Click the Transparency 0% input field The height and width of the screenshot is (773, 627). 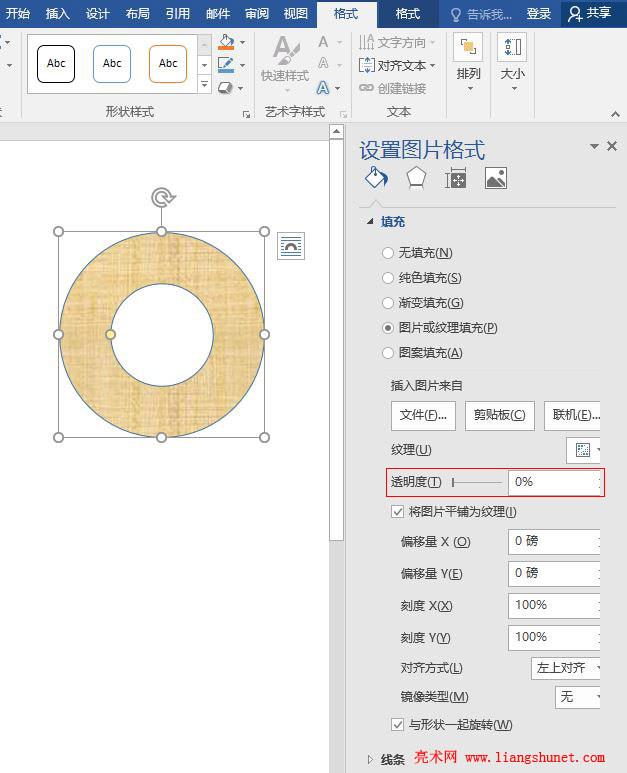[554, 482]
